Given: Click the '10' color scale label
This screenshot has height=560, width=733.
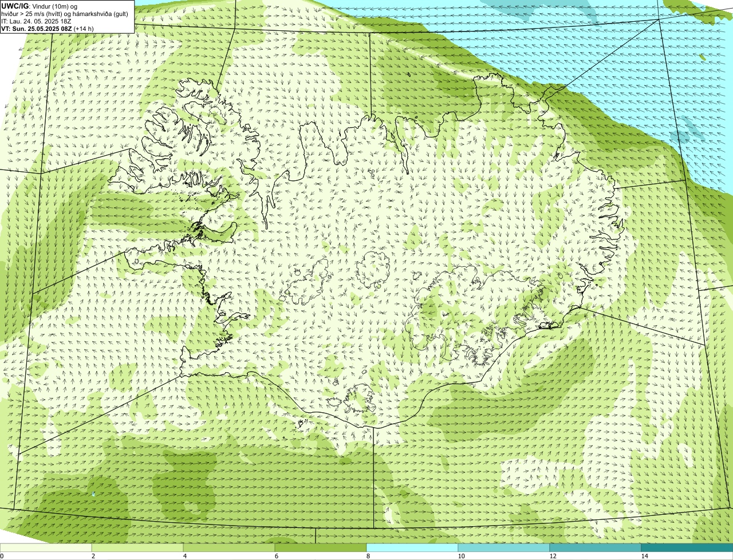Looking at the screenshot, I should [461, 556].
